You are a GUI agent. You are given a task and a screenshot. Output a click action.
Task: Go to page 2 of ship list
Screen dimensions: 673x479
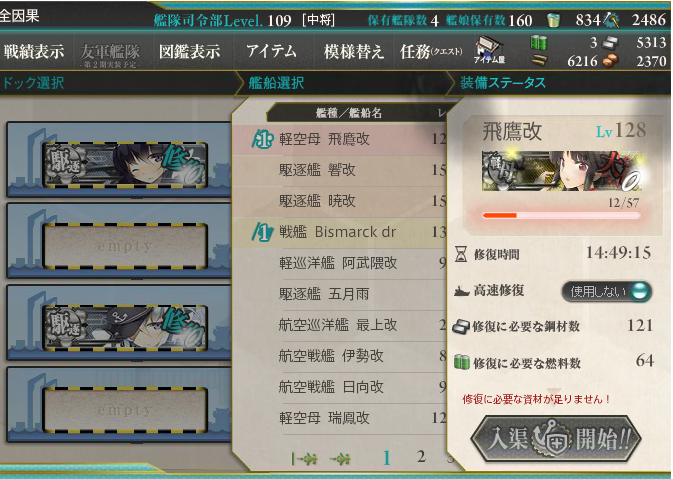(421, 457)
